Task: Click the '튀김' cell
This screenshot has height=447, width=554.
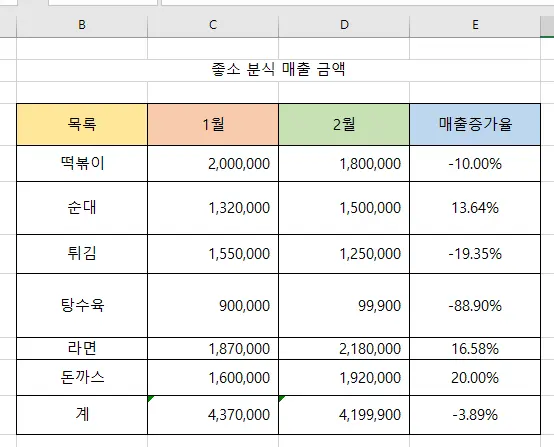Action: point(82,254)
